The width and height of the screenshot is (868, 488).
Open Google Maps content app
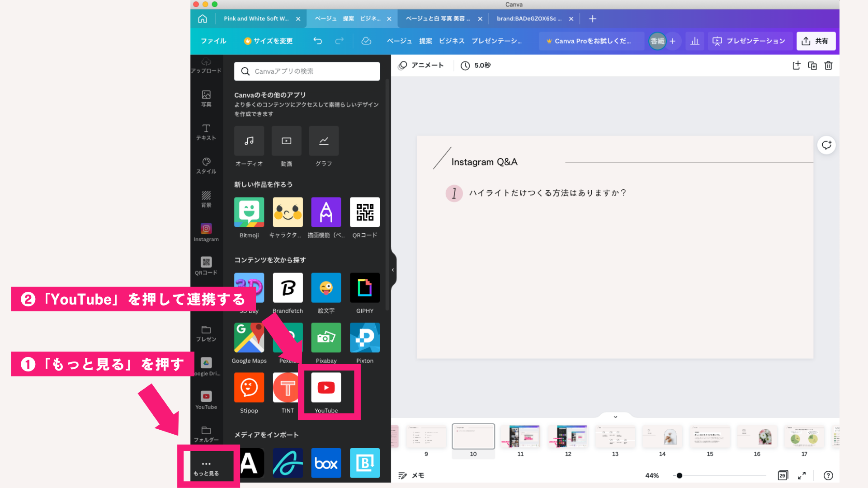pyautogui.click(x=249, y=338)
